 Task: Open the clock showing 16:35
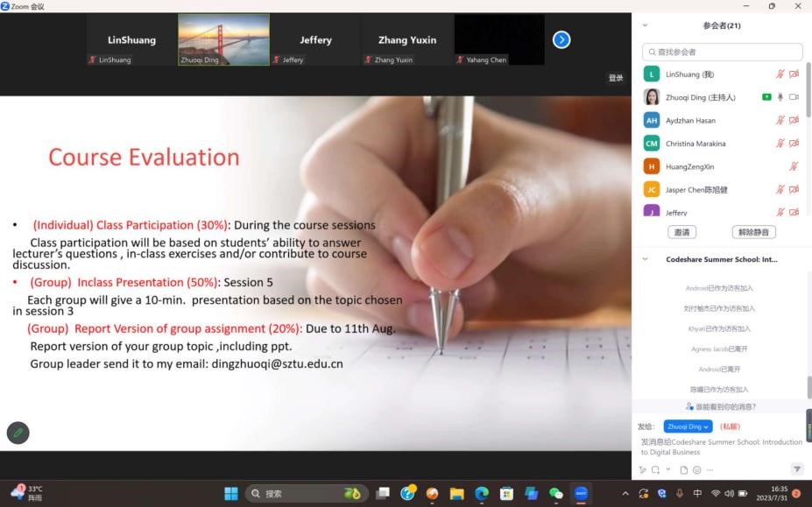coord(772,493)
